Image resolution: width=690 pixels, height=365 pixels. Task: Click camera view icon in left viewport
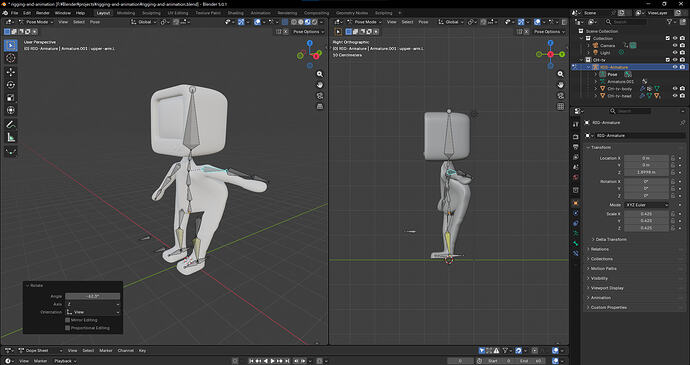[320, 96]
